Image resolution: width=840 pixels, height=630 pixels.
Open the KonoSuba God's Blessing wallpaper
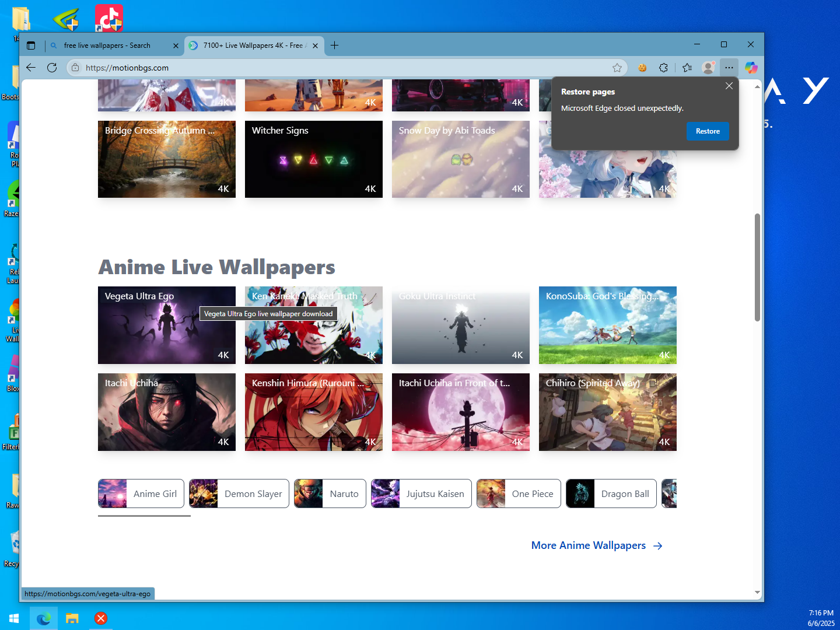click(608, 325)
